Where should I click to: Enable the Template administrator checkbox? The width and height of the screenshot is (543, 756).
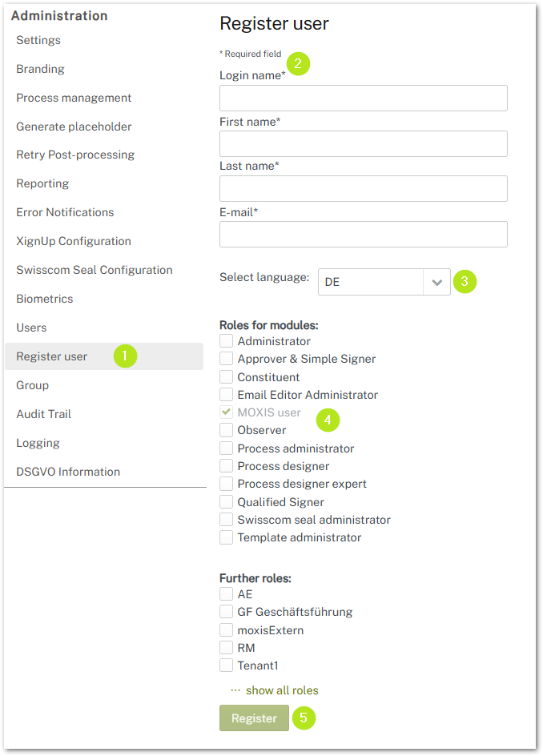227,537
